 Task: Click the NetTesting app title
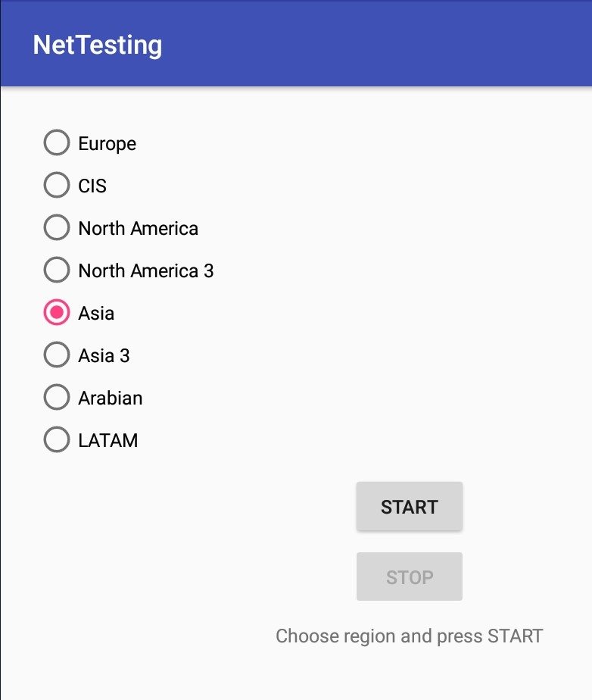[97, 45]
